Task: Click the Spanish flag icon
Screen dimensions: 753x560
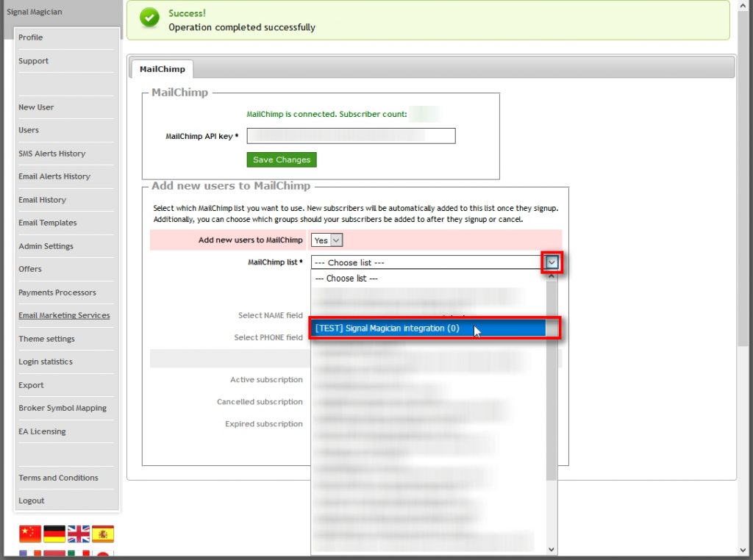Action: pyautogui.click(x=103, y=534)
